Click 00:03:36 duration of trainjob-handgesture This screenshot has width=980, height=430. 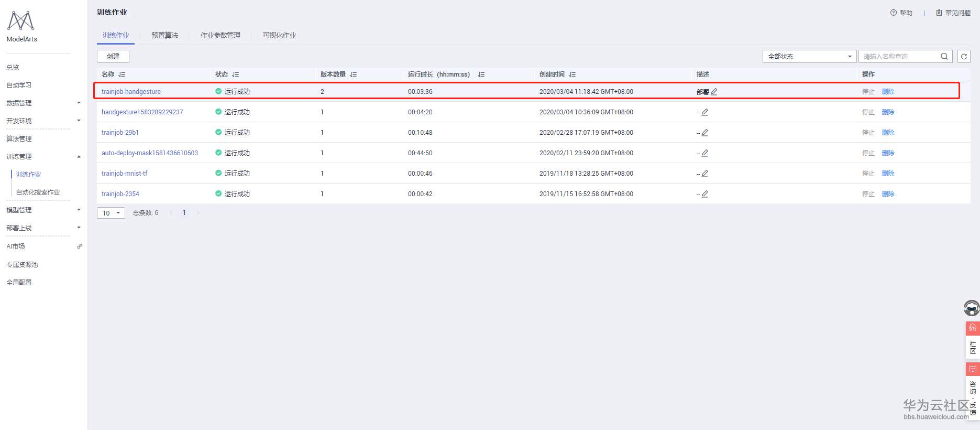click(420, 92)
